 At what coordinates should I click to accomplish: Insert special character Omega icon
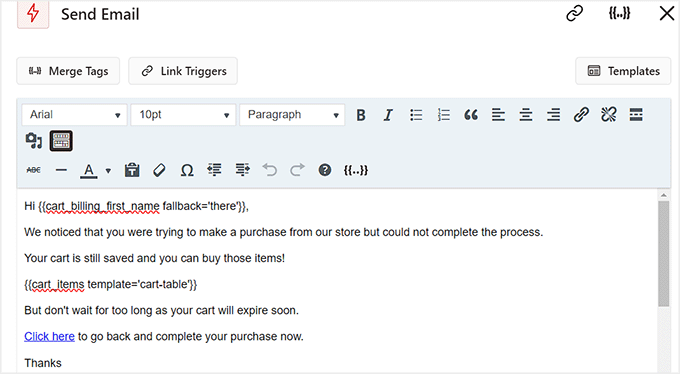(x=187, y=170)
